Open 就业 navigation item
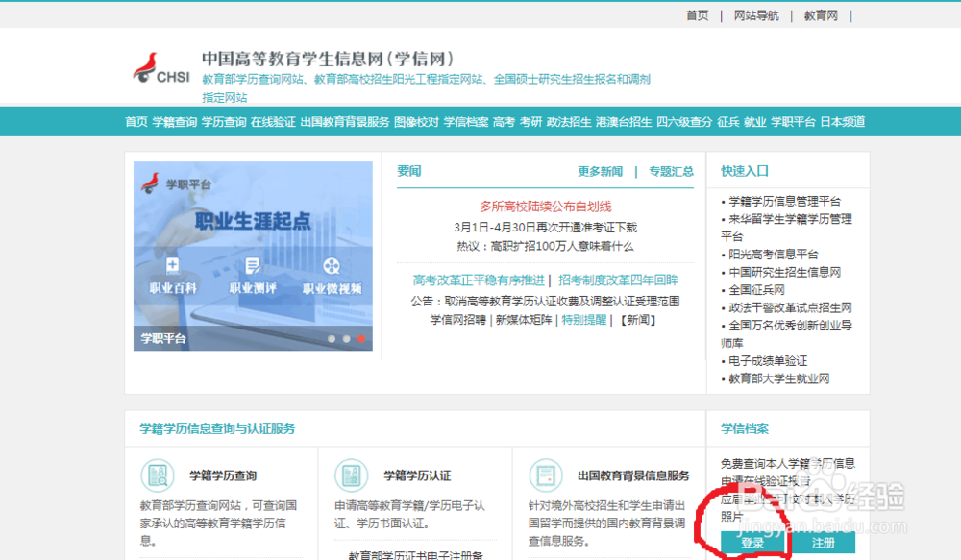The height and width of the screenshot is (560, 961). [x=755, y=122]
